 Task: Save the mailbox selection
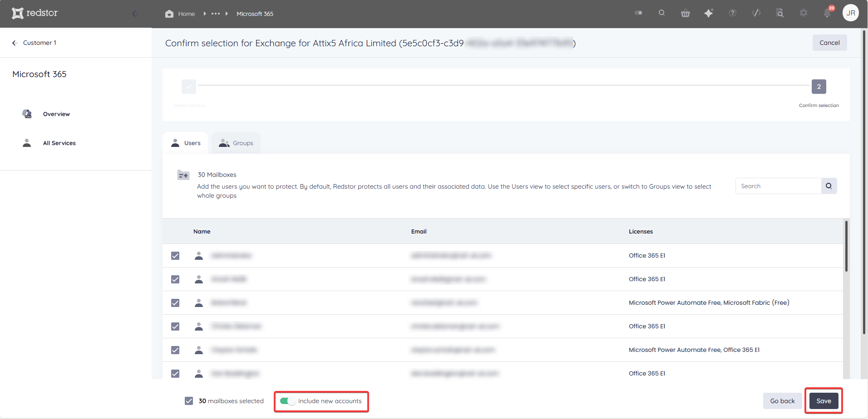pyautogui.click(x=824, y=401)
